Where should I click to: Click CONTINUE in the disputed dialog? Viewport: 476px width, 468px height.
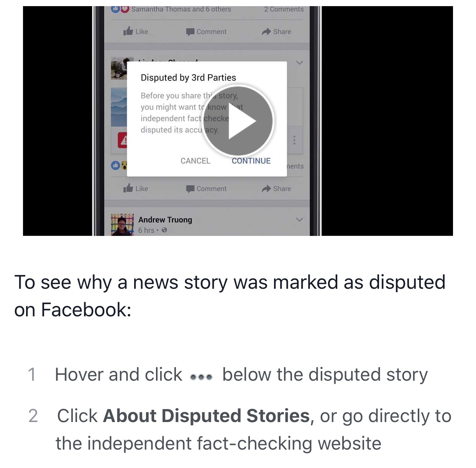pyautogui.click(x=251, y=161)
